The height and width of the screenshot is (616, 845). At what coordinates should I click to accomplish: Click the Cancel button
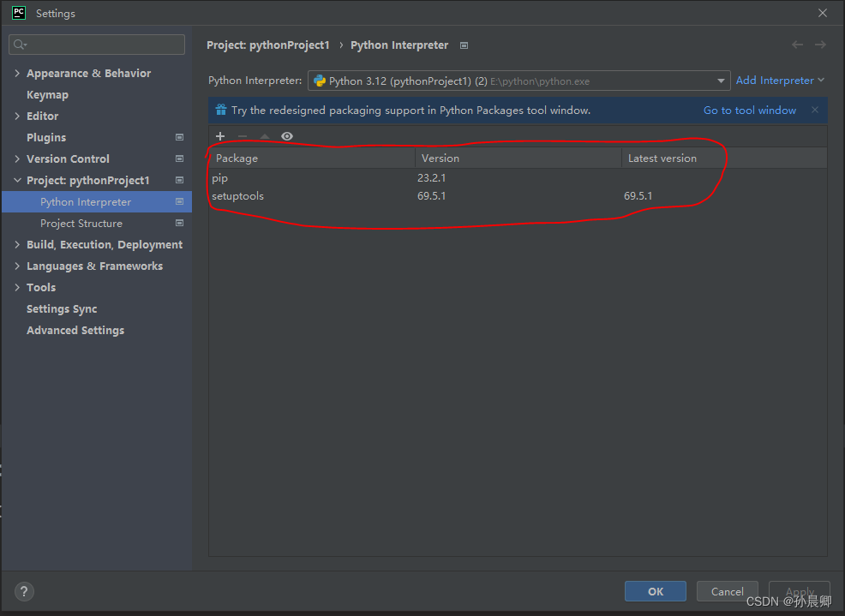pyautogui.click(x=727, y=591)
